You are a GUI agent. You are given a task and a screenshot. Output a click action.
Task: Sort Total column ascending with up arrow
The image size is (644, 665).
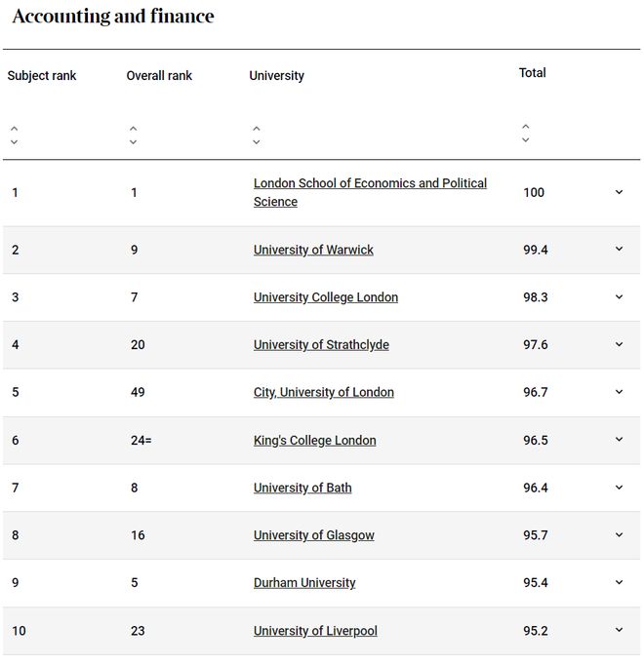pyautogui.click(x=526, y=126)
